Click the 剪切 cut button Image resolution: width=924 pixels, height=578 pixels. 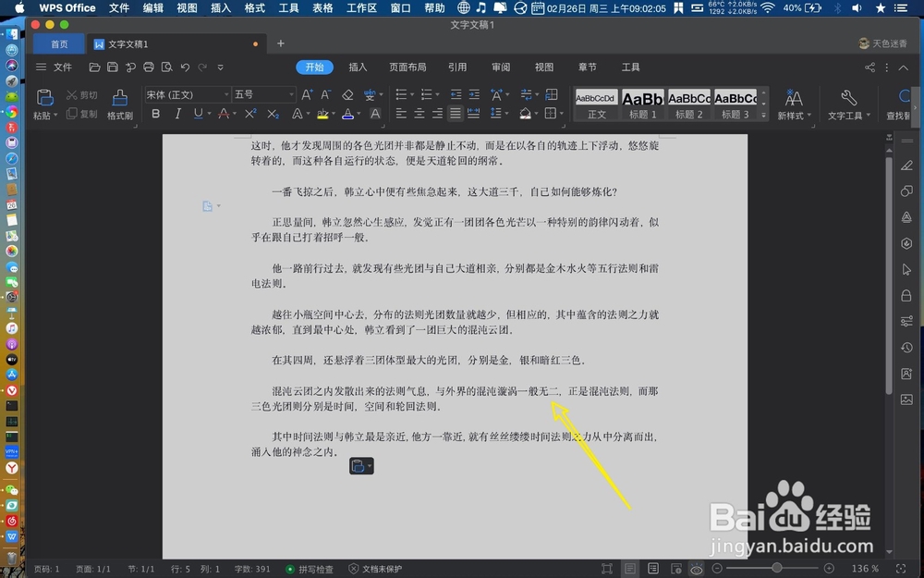coord(82,95)
